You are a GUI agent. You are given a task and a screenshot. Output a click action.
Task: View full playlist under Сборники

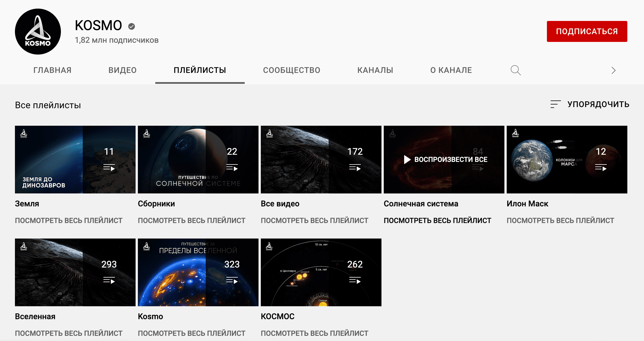coord(192,220)
